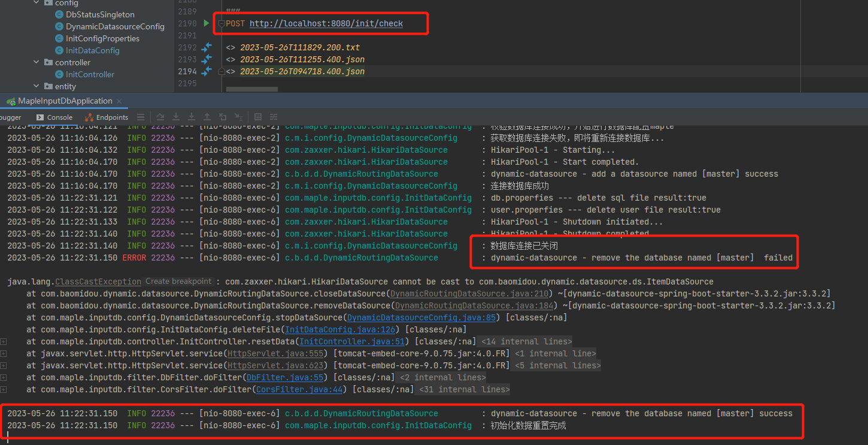Click Step Out debug icon
Viewport: 868px width, 445px height.
(x=207, y=117)
